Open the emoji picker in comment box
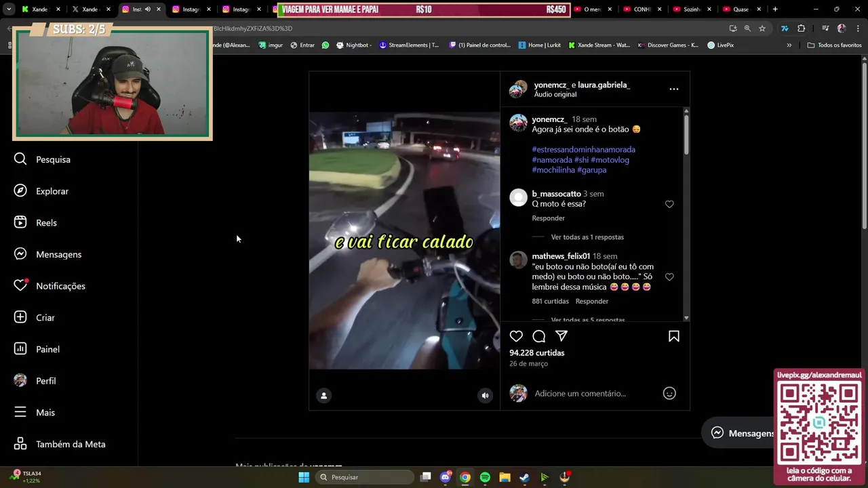Viewport: 868px width, 488px height. click(x=669, y=393)
